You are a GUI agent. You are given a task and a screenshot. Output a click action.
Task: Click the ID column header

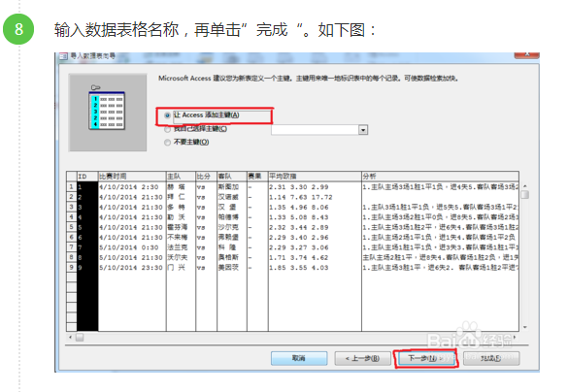tap(87, 177)
